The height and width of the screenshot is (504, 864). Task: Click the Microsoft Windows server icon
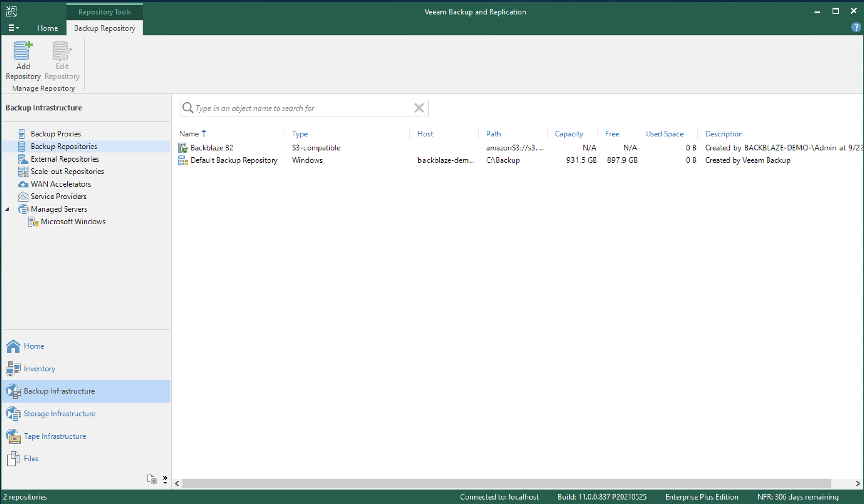click(33, 222)
